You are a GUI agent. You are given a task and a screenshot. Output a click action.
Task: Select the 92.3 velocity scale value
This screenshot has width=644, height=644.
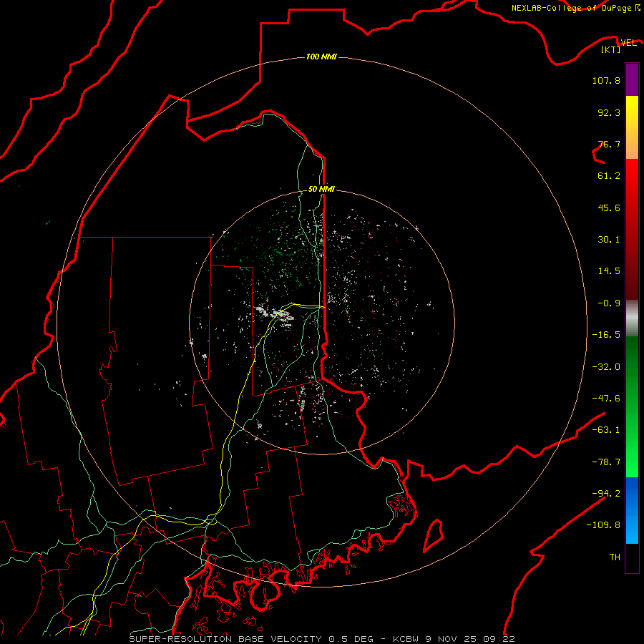[609, 112]
